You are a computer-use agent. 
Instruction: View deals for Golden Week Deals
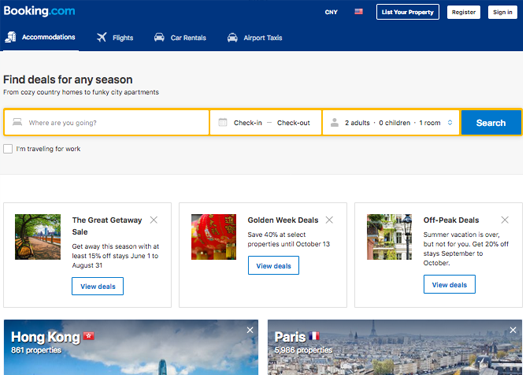point(274,266)
